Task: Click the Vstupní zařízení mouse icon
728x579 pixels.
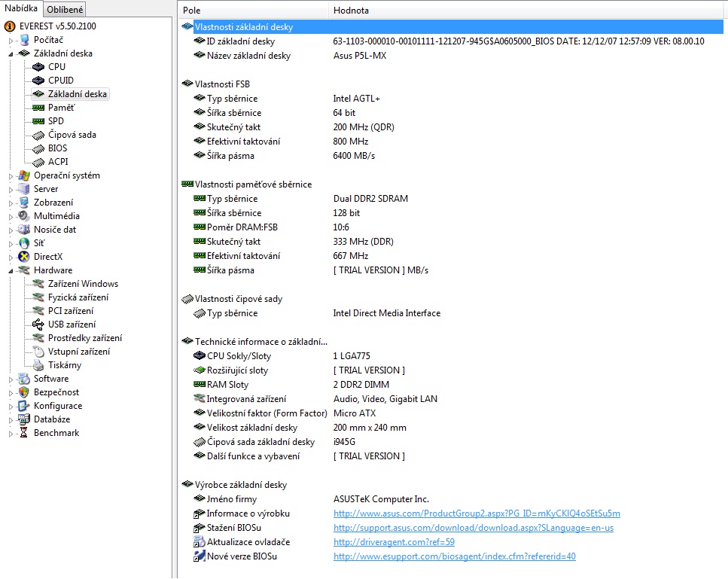Action: 38,352
